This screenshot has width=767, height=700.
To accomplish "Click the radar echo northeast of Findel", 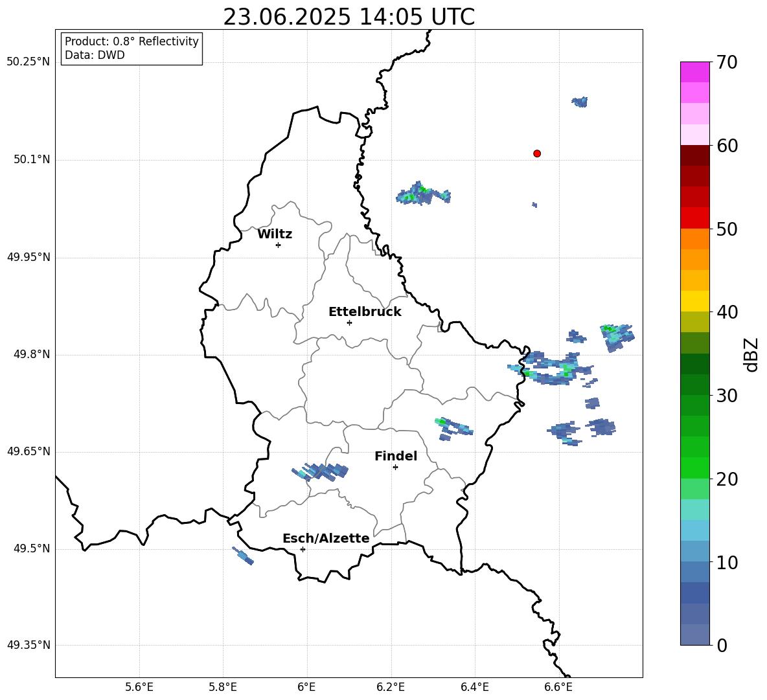I will [x=453, y=428].
